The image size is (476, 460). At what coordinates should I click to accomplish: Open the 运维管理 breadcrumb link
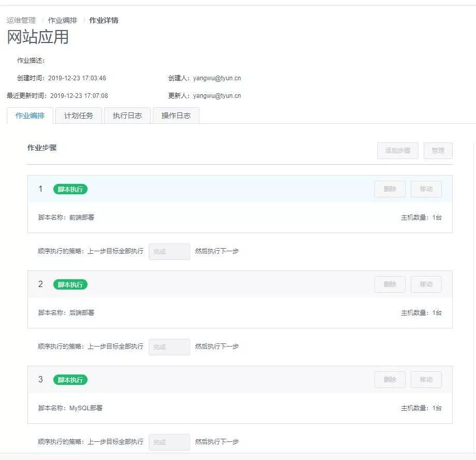(21, 20)
